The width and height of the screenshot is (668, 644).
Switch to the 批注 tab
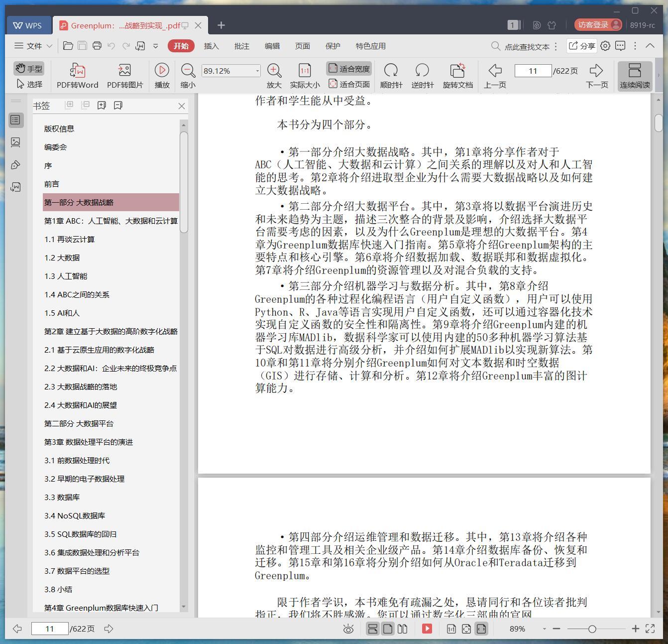pyautogui.click(x=241, y=46)
